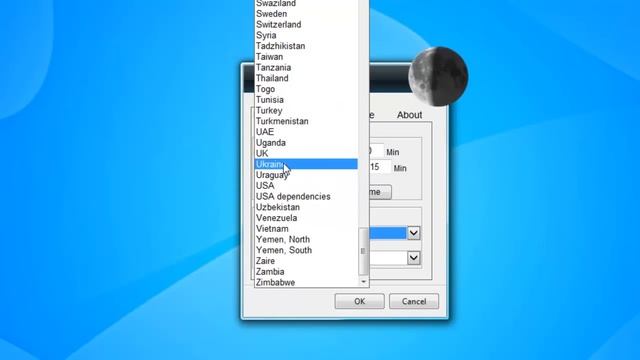The image size is (640, 360).
Task: Confirm settings with the OK button
Action: point(360,302)
